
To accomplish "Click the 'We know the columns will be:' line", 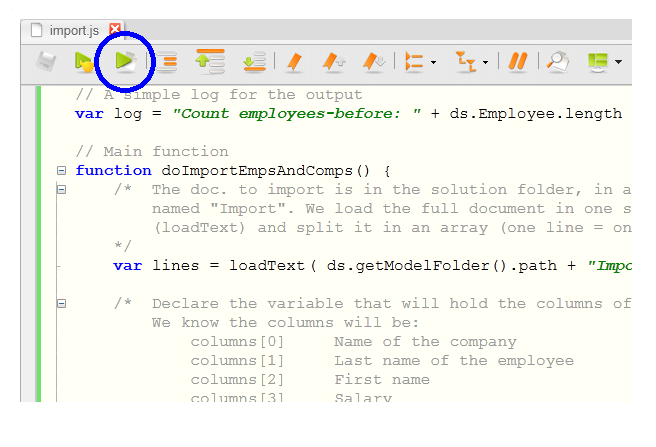I will [x=285, y=322].
